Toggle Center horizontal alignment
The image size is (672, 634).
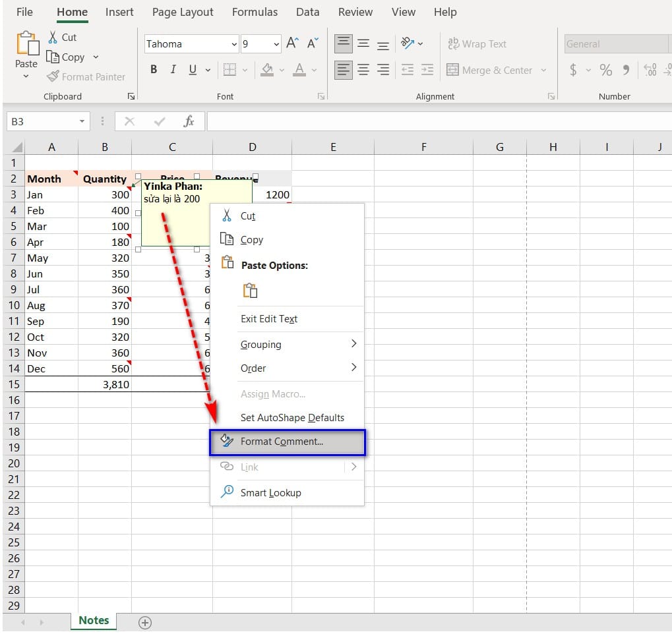pos(363,70)
